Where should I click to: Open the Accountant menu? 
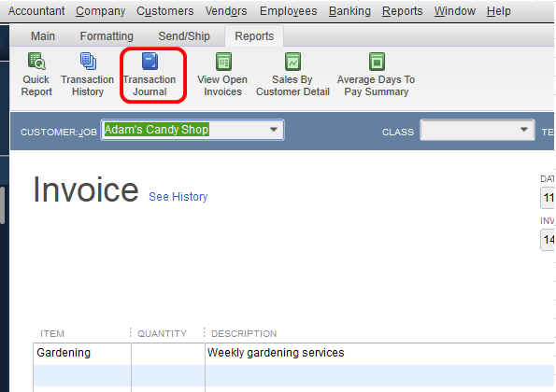click(x=36, y=11)
